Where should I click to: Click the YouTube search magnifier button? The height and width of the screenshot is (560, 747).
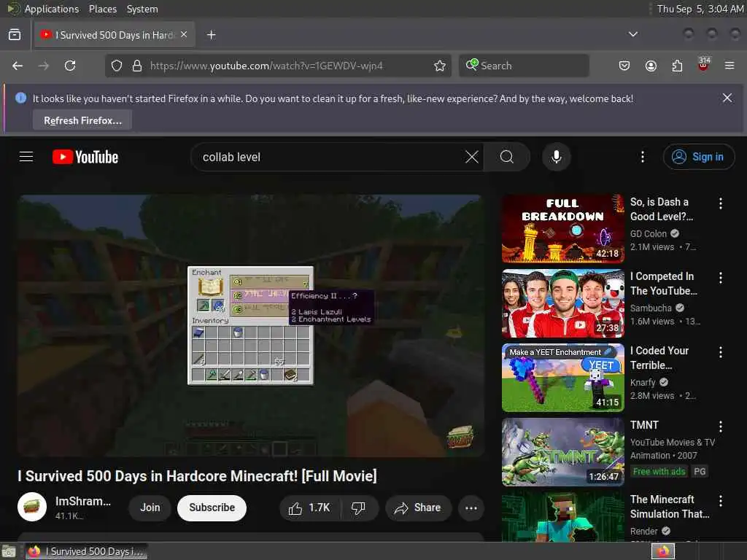coord(507,157)
